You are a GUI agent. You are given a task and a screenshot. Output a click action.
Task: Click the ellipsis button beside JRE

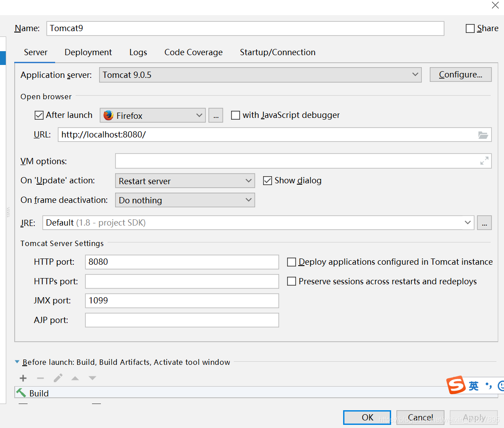[484, 223]
